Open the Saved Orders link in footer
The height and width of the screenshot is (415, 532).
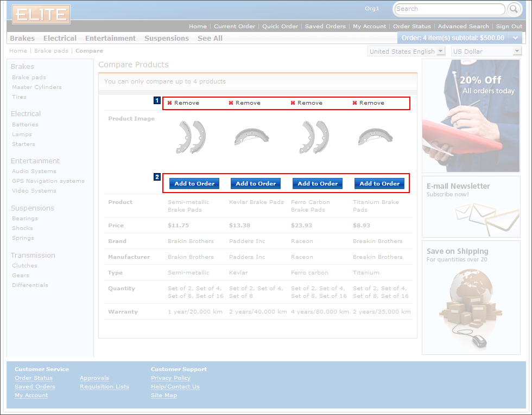click(x=35, y=386)
